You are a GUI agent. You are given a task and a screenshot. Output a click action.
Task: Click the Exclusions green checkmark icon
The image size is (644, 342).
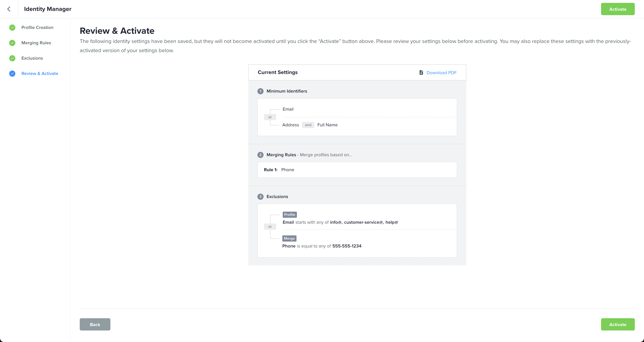[12, 58]
